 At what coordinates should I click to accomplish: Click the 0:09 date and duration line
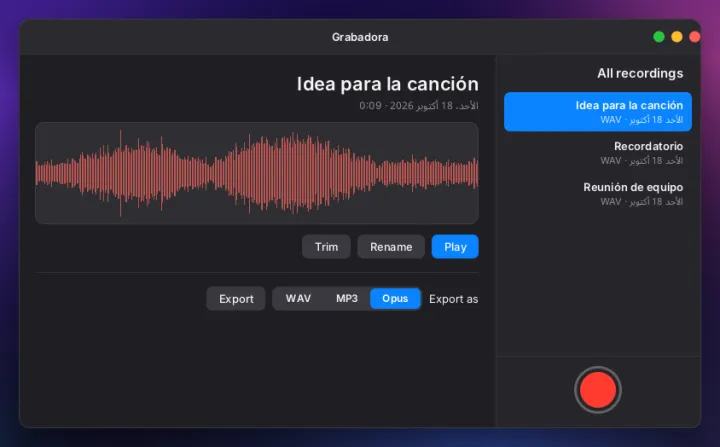(x=418, y=106)
